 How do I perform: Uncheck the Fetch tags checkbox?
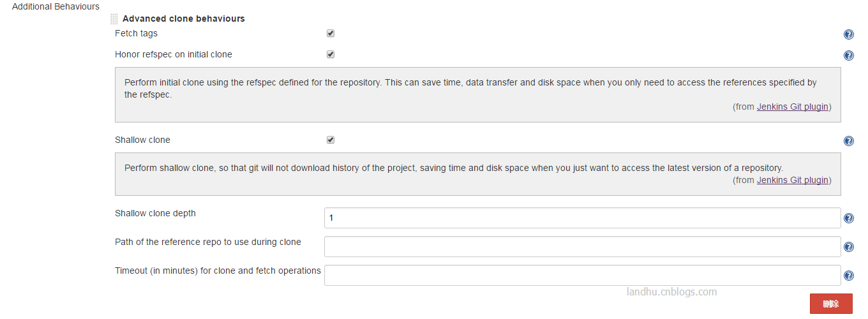click(x=331, y=33)
